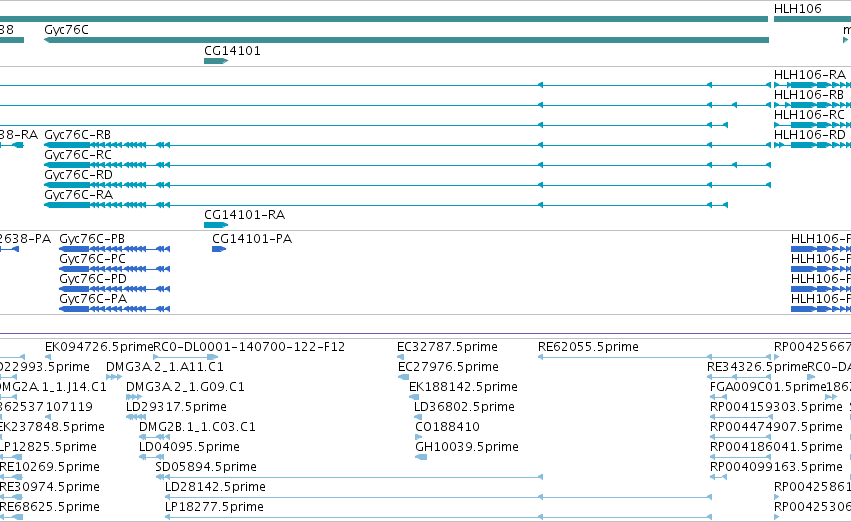
Task: Click the Gyc76C-PC protein label
Action: click(x=93, y=259)
